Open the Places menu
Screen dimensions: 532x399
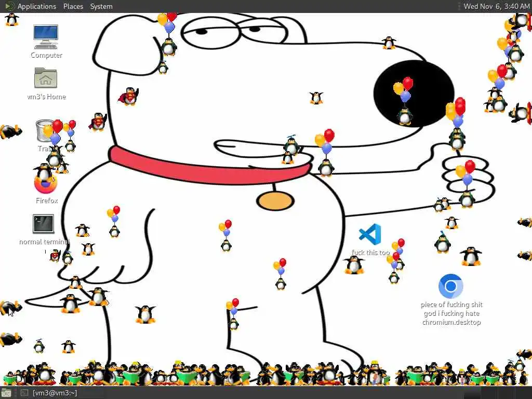click(73, 6)
